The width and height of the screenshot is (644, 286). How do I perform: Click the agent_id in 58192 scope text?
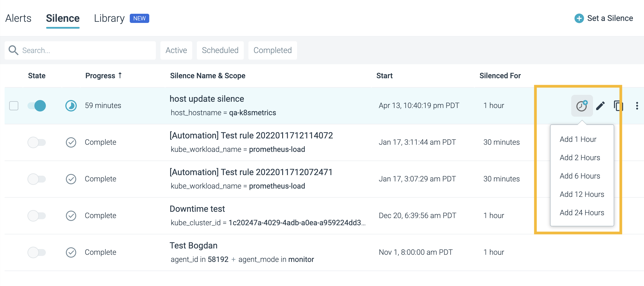[x=200, y=260]
